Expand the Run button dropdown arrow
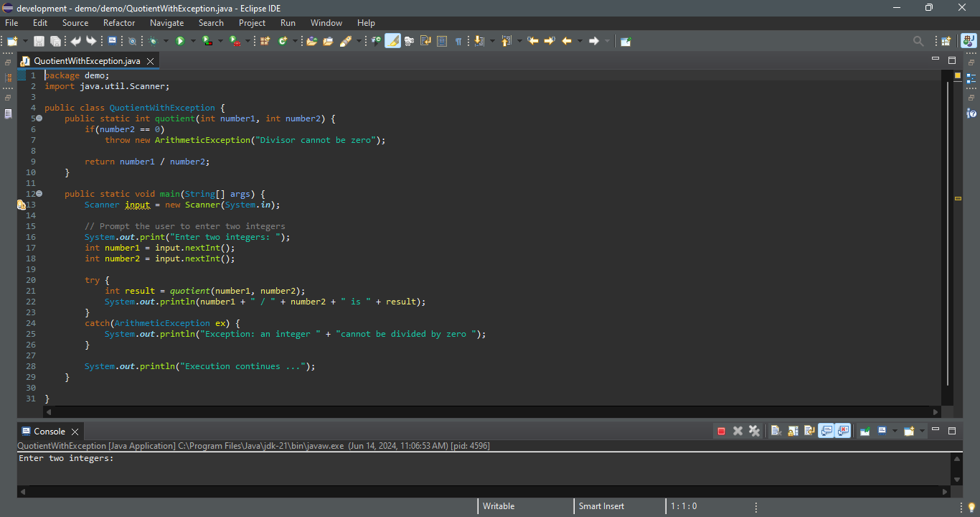This screenshot has width=980, height=517. 192,41
